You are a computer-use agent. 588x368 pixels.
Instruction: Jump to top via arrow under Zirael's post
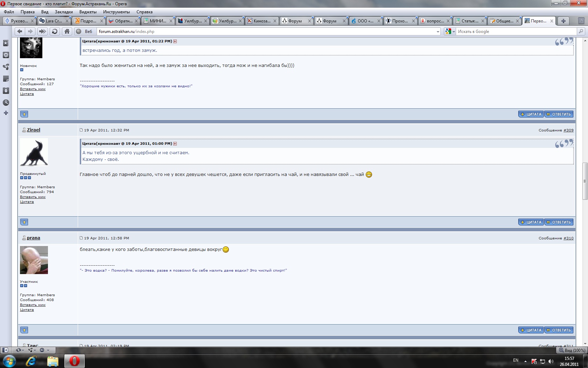[24, 222]
